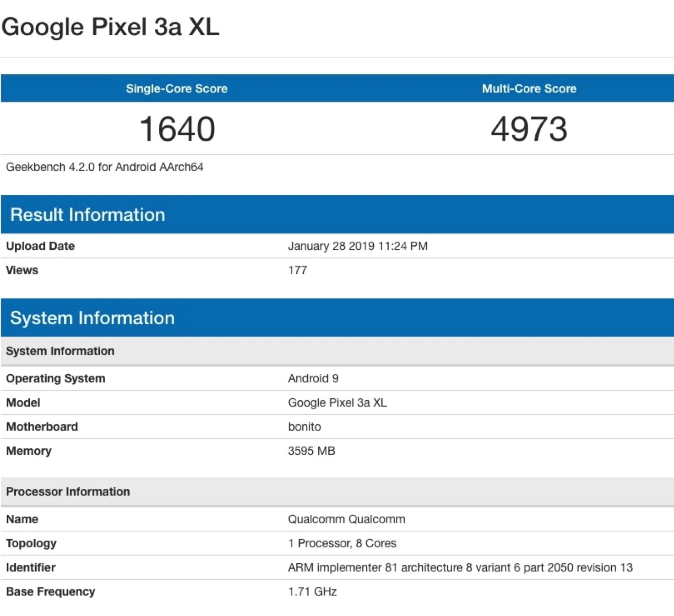
Task: Click the Model value in the system table
Action: point(337,403)
